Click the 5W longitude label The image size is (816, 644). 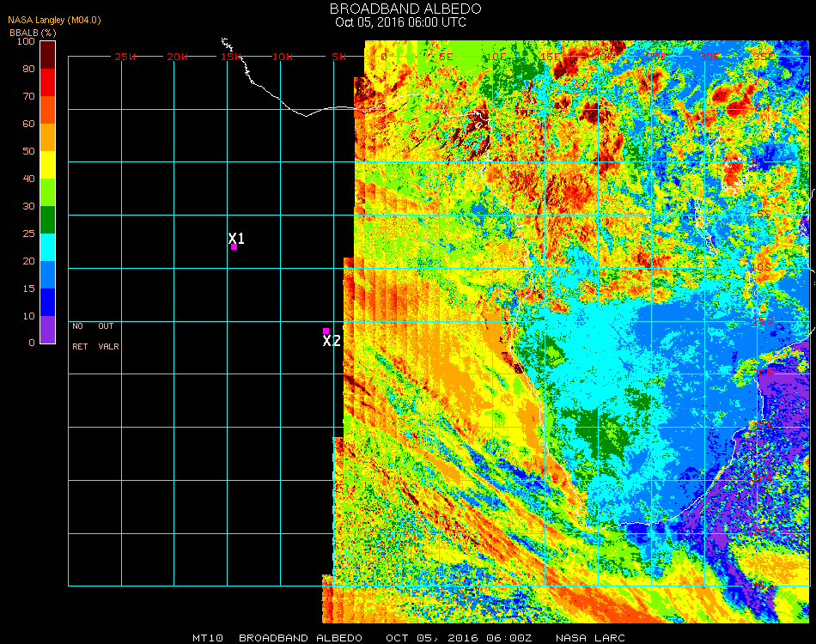(x=338, y=57)
